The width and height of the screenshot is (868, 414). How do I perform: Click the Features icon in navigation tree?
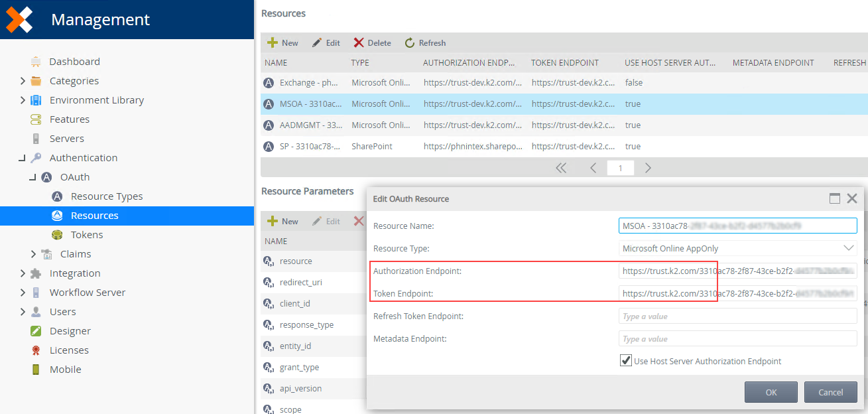tap(36, 119)
